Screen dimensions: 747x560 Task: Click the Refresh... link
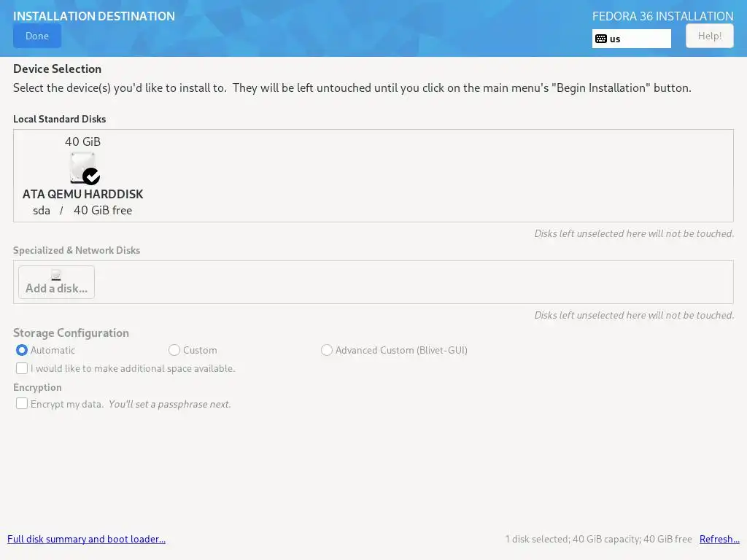(x=719, y=539)
